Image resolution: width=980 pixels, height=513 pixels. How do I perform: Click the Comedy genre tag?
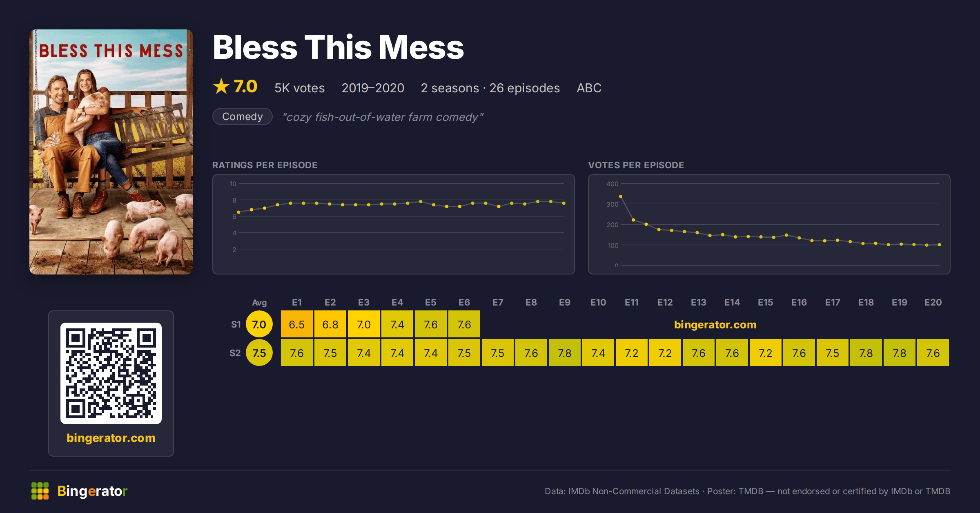point(243,117)
